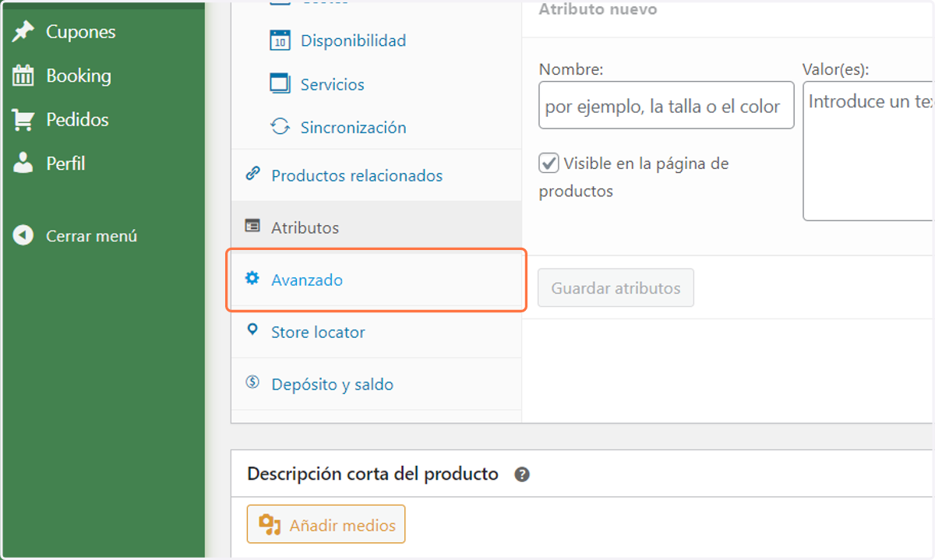Toggle Visible en la página de productos checkbox
This screenshot has height=560, width=935.
pyautogui.click(x=549, y=164)
